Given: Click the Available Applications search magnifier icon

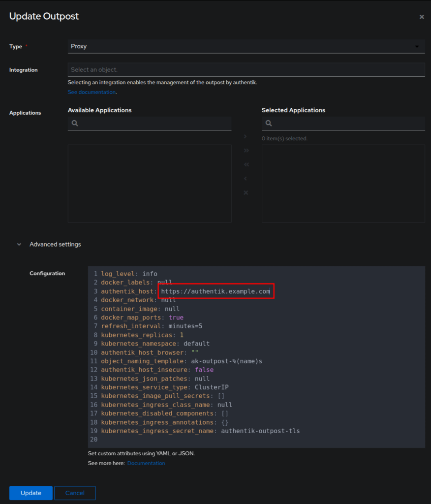Looking at the screenshot, I should (x=75, y=123).
